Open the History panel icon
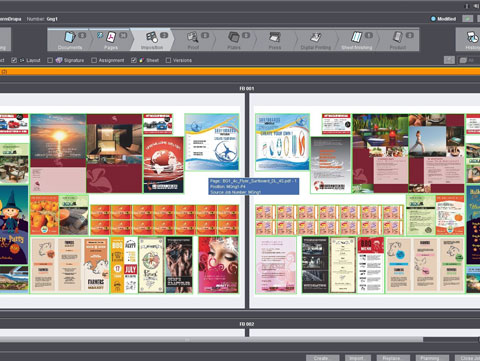 (472, 37)
